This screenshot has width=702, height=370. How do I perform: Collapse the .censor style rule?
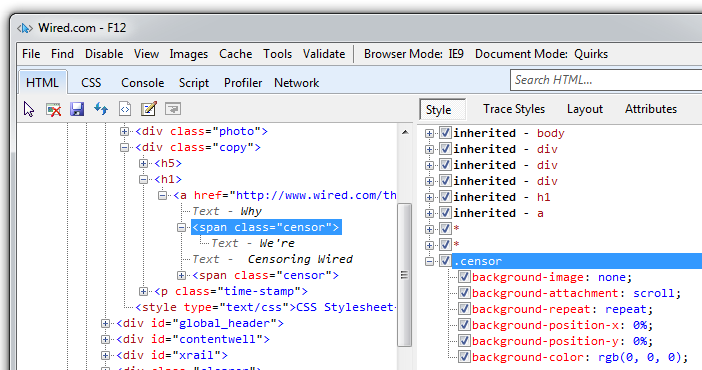pyautogui.click(x=429, y=261)
